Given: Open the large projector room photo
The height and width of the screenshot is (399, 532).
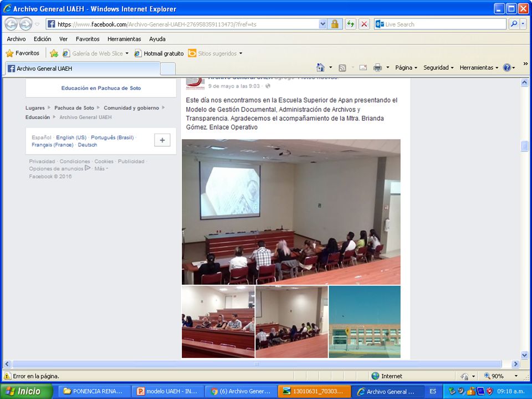Looking at the screenshot, I should (291, 212).
